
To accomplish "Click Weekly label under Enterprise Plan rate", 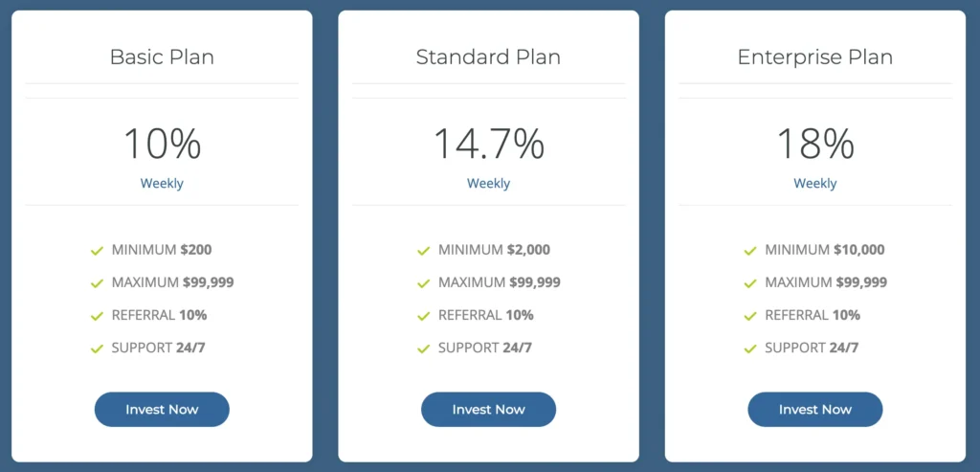I will click(x=814, y=183).
